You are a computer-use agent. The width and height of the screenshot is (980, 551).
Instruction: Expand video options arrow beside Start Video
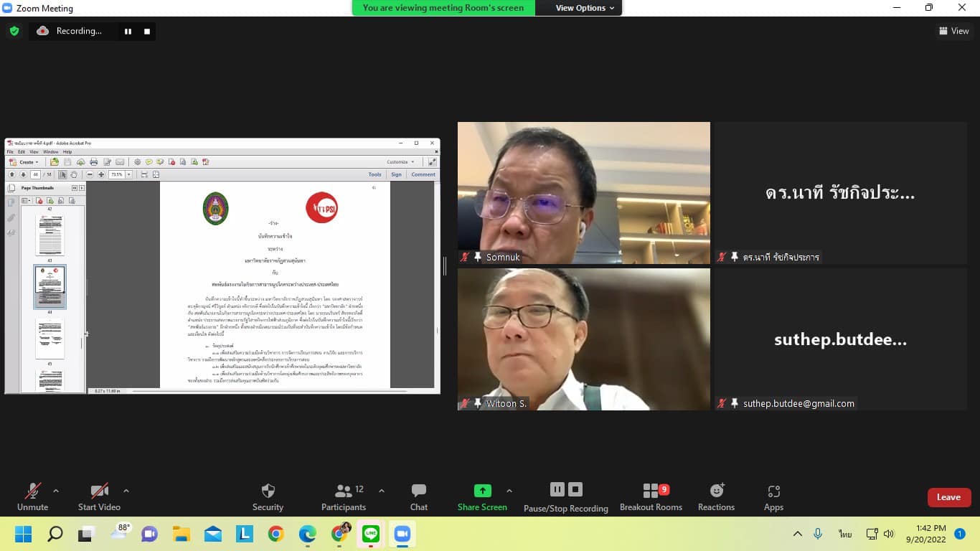[x=126, y=491]
